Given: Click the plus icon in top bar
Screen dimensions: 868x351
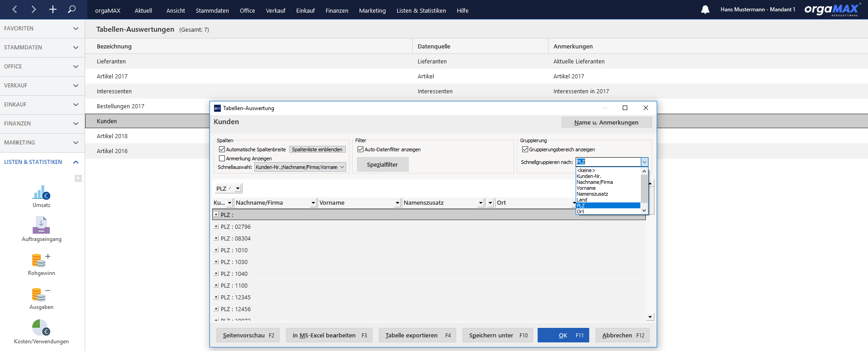Looking at the screenshot, I should click(x=52, y=9).
